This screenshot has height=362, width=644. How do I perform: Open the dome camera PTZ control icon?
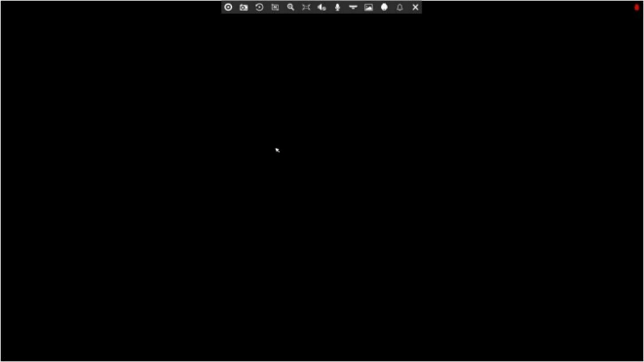coord(353,8)
